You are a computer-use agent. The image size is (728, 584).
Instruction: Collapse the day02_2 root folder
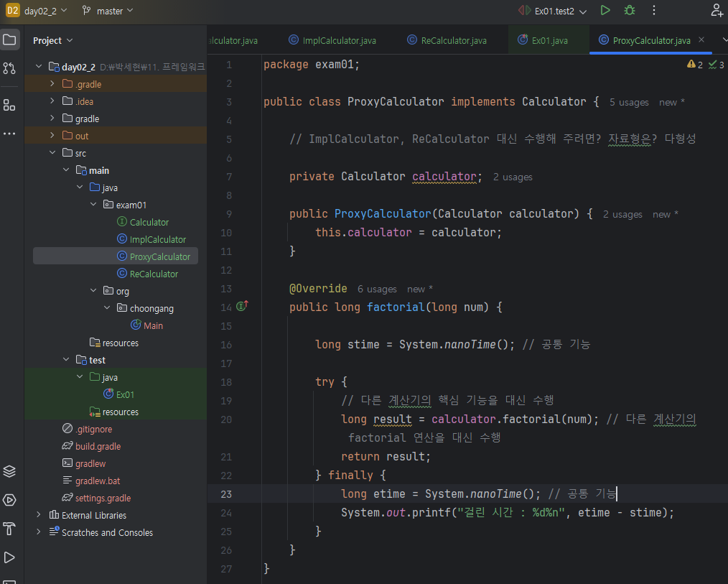pyautogui.click(x=39, y=66)
